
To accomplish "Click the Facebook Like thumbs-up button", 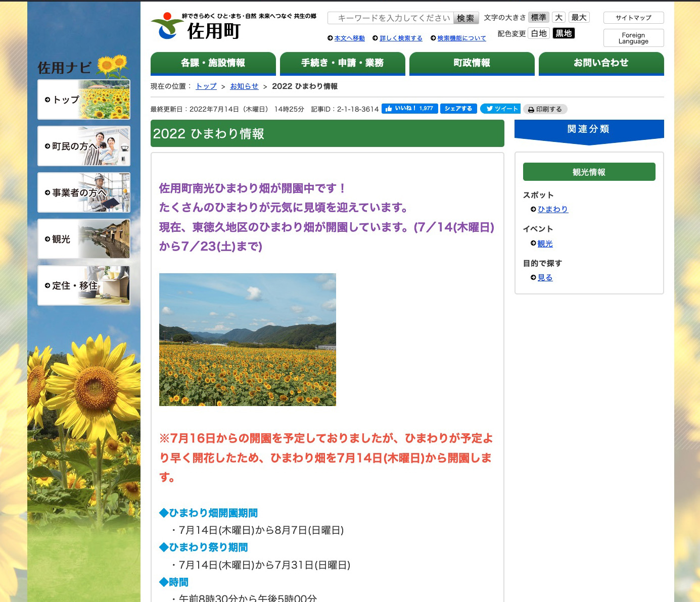I will 409,109.
